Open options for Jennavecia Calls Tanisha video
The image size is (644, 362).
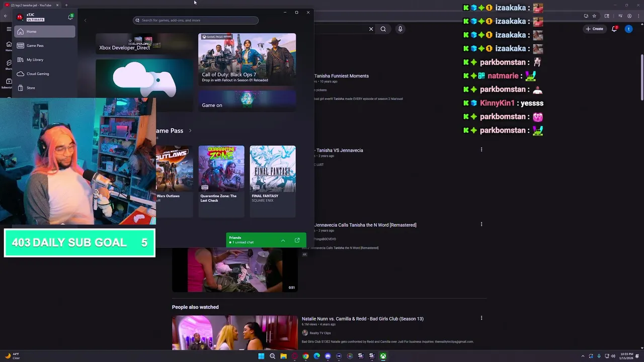481,224
